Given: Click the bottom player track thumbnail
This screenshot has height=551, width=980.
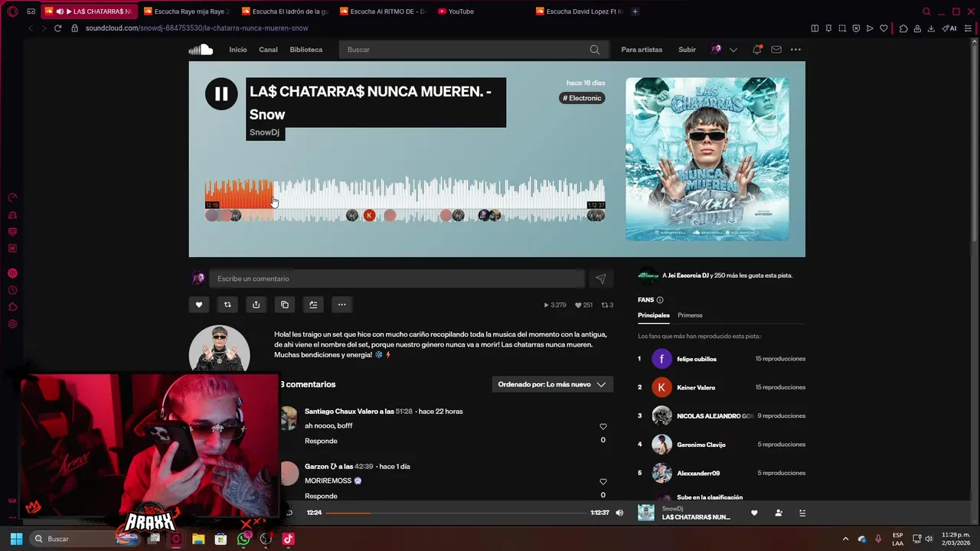Looking at the screenshot, I should coord(646,513).
